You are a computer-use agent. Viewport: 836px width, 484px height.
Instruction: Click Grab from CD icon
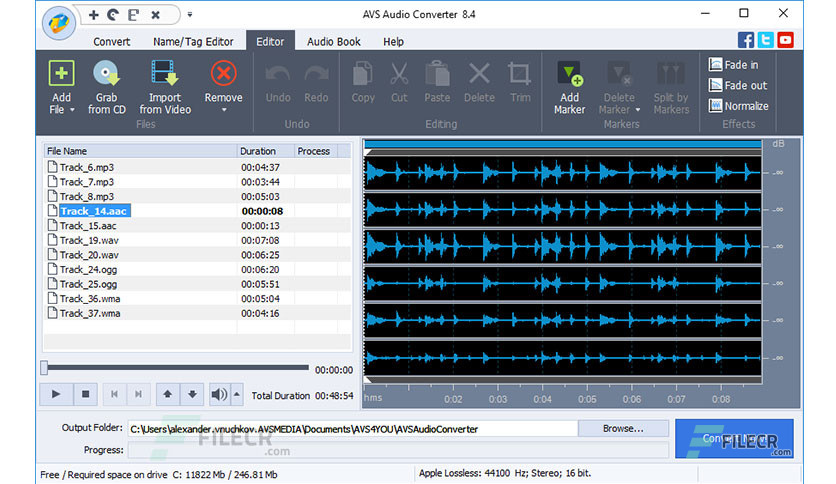(107, 74)
